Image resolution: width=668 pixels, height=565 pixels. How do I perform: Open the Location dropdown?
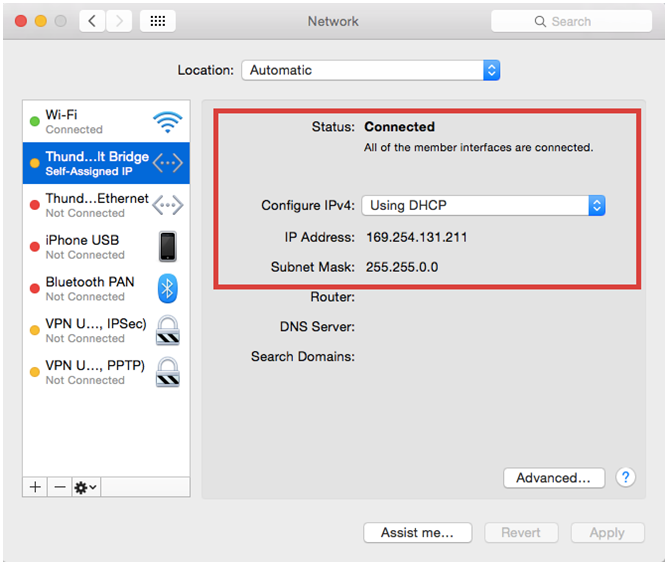(370, 70)
